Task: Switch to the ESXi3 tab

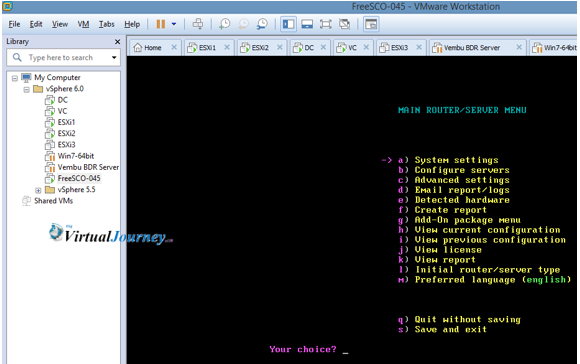Action: click(x=399, y=48)
